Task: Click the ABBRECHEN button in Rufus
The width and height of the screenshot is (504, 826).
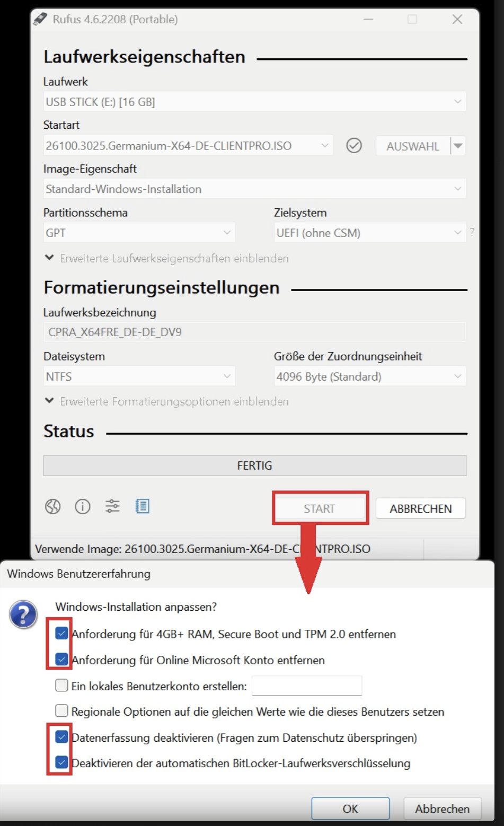Action: [x=421, y=508]
